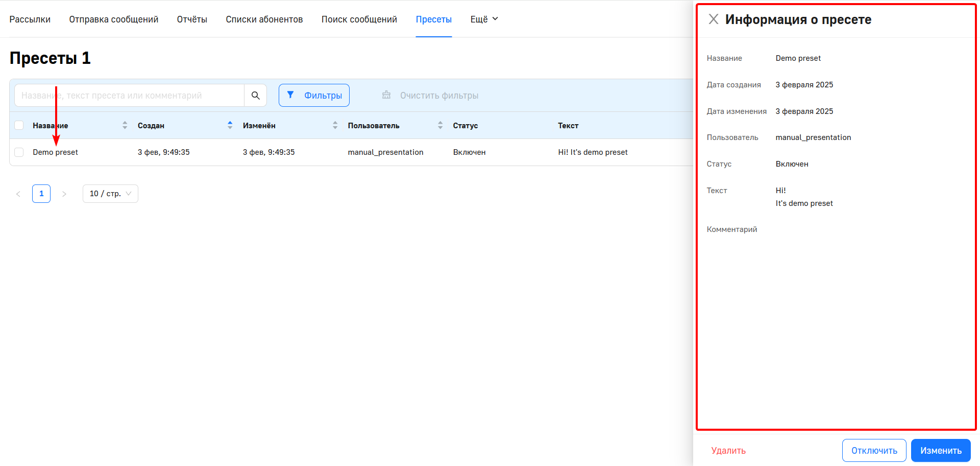Go to the previous page arrow
The height and width of the screenshot is (466, 980).
[x=18, y=194]
